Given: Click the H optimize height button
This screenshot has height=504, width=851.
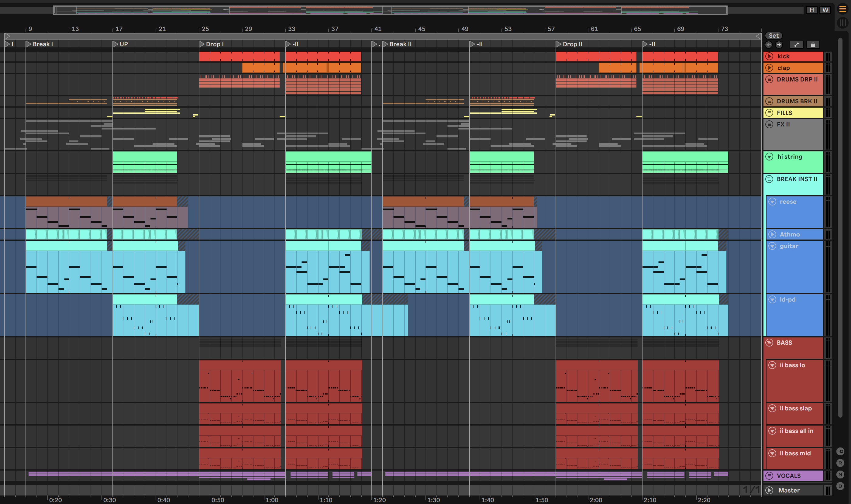Looking at the screenshot, I should point(811,10).
